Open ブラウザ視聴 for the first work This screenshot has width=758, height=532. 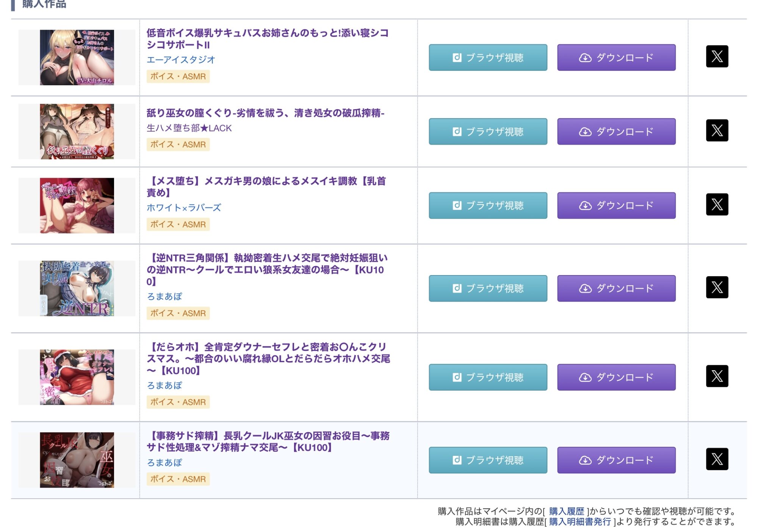click(x=488, y=58)
